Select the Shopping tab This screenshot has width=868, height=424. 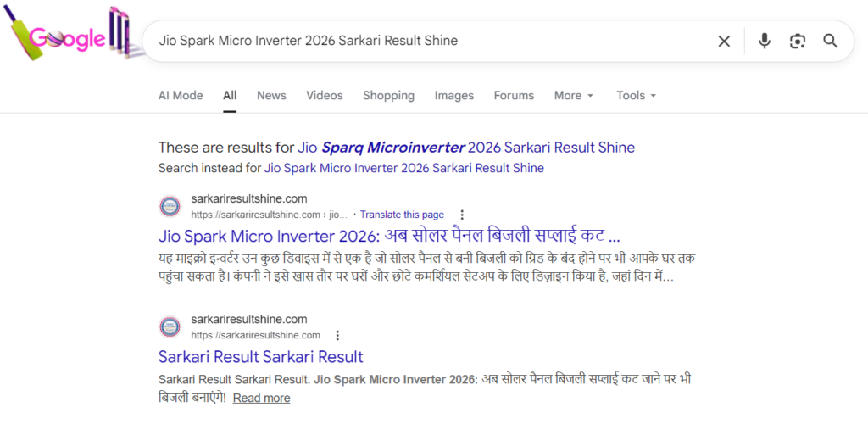388,96
